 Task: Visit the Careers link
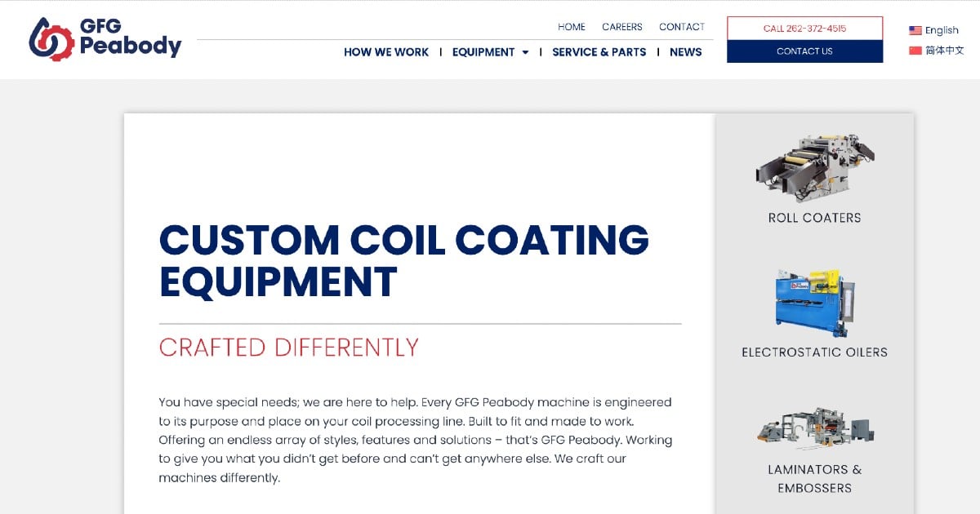coord(622,27)
